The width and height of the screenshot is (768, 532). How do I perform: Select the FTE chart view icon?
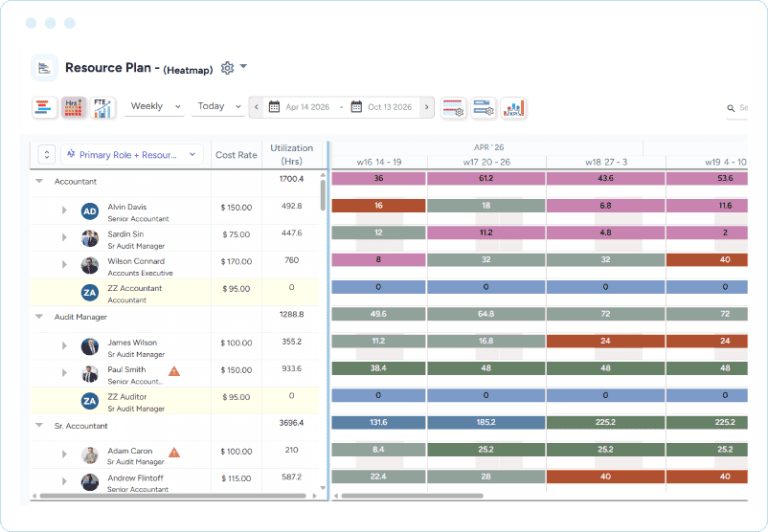[x=102, y=108]
